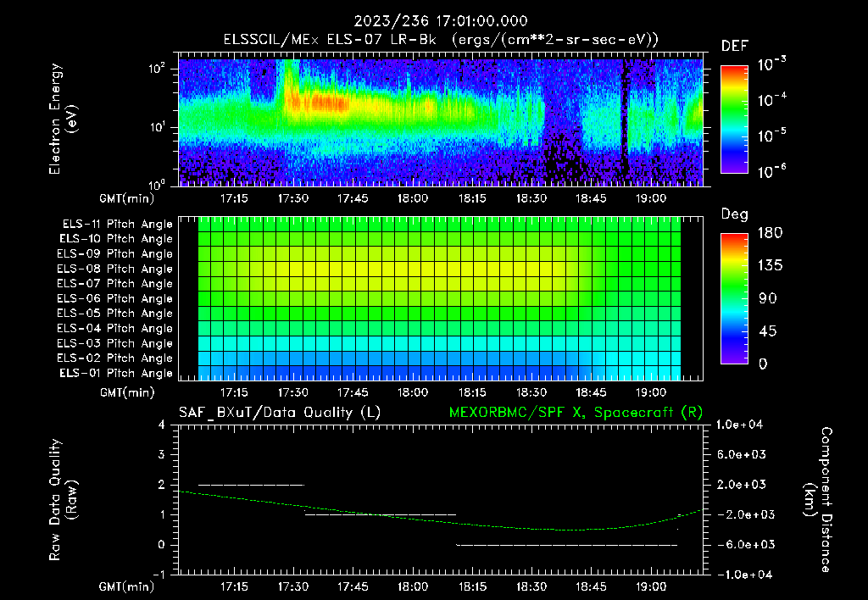
Task: Click the GMT(min) label under spectrogram panel
Action: (x=127, y=198)
